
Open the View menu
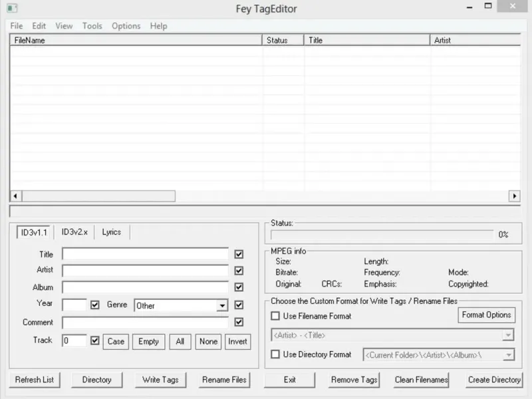click(x=64, y=26)
